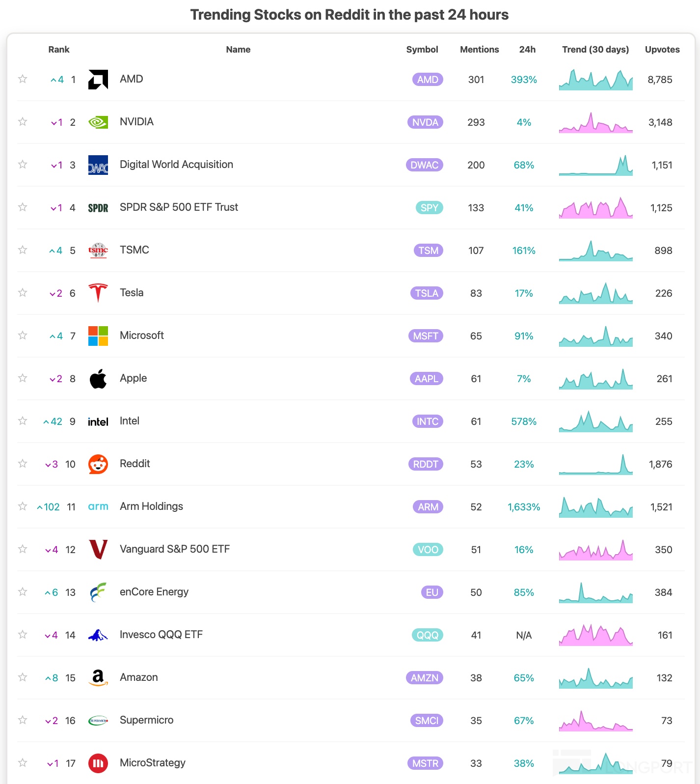
Task: Sort by the 24h column header
Action: pyautogui.click(x=527, y=50)
